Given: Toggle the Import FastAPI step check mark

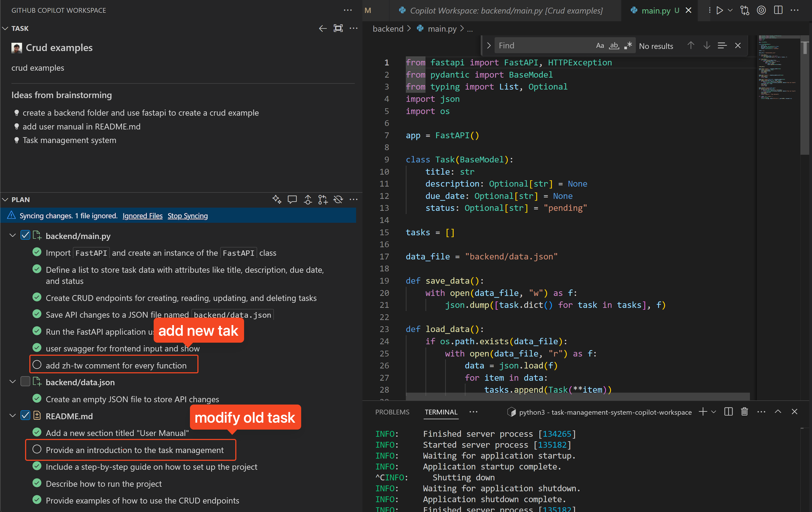Looking at the screenshot, I should click(x=37, y=252).
